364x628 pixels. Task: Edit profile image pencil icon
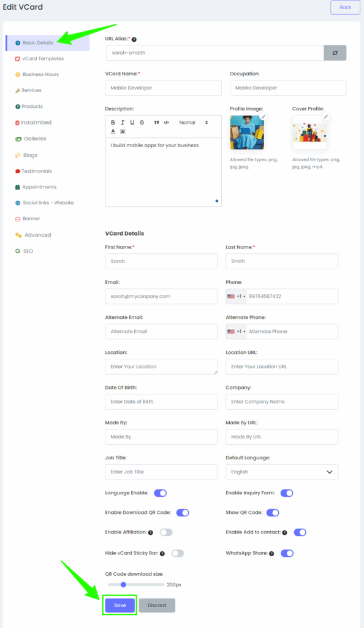264,117
